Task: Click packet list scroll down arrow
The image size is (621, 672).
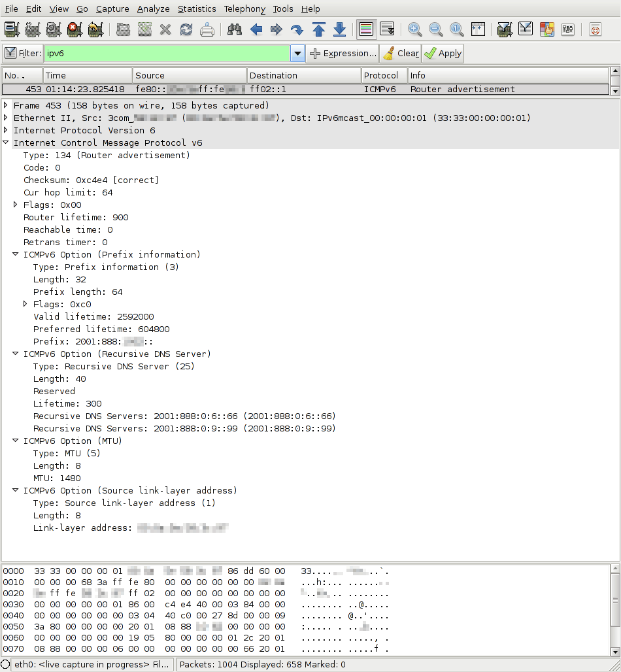Action: pyautogui.click(x=615, y=91)
